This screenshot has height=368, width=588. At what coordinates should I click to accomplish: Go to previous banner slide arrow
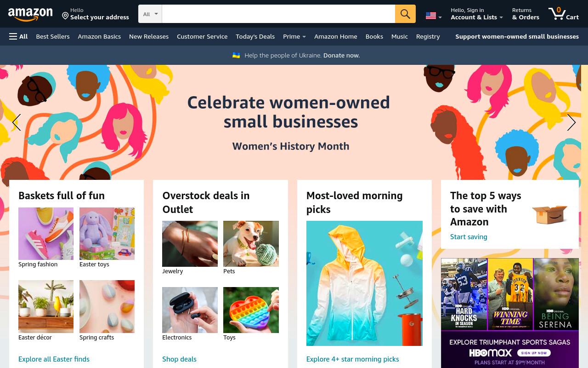pyautogui.click(x=17, y=122)
